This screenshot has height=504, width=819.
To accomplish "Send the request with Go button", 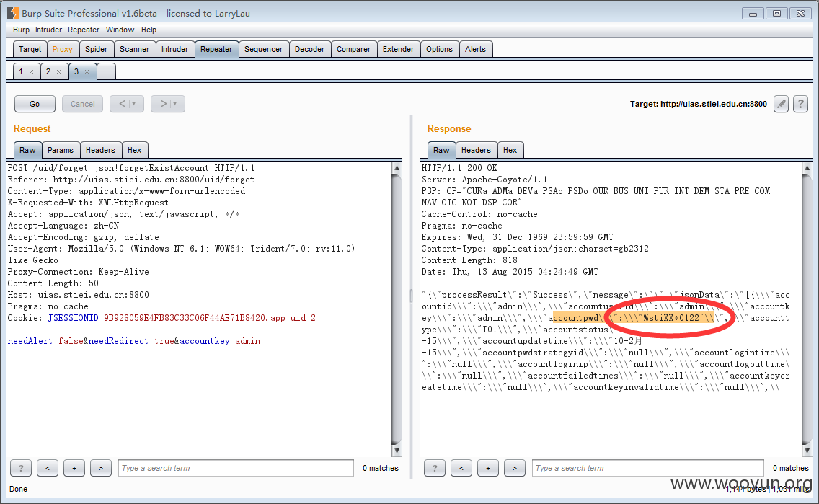I will pos(35,104).
